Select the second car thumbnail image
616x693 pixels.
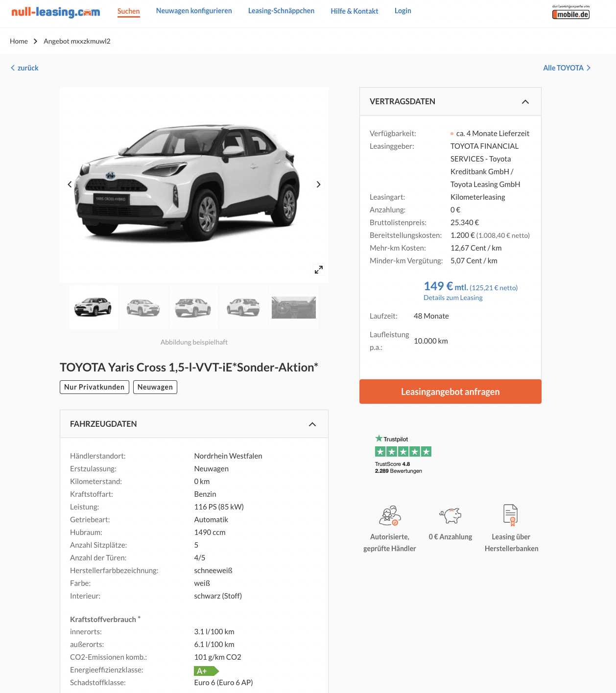click(x=143, y=307)
